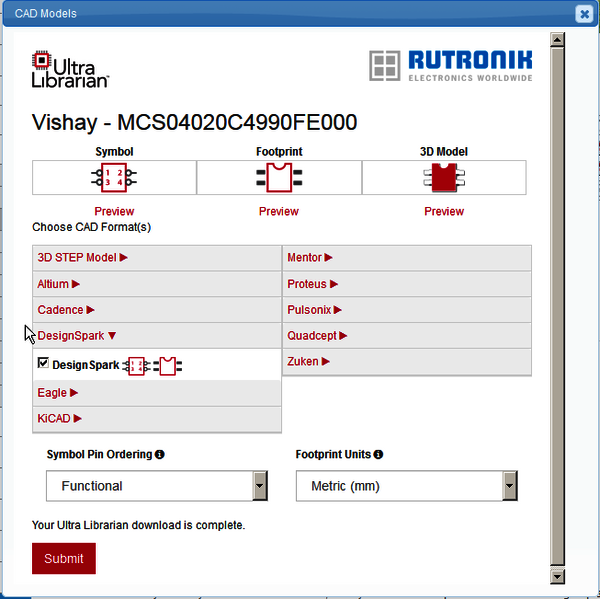Open the Symbol Pin Ordering dropdown
This screenshot has height=599, width=600.
tap(157, 486)
